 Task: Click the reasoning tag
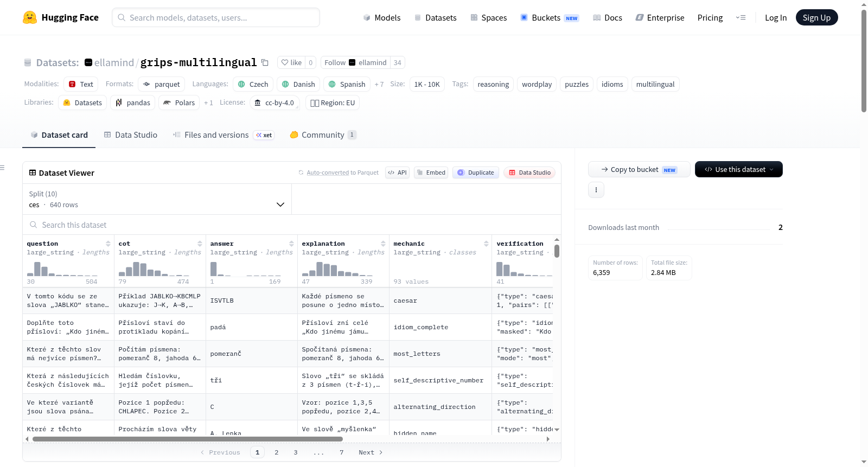(493, 84)
